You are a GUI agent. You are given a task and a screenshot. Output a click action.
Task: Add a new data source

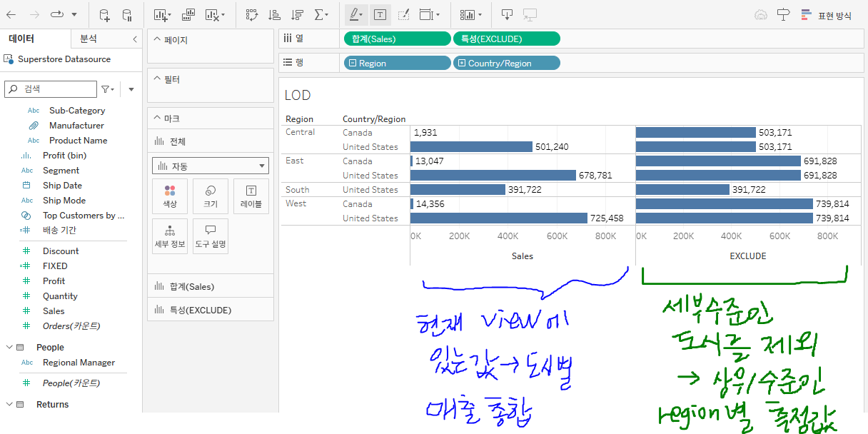click(104, 14)
